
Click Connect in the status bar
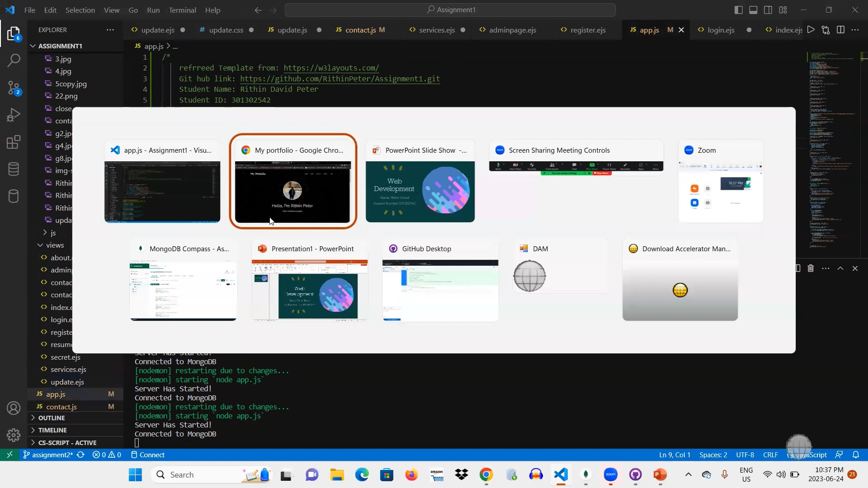tap(151, 455)
